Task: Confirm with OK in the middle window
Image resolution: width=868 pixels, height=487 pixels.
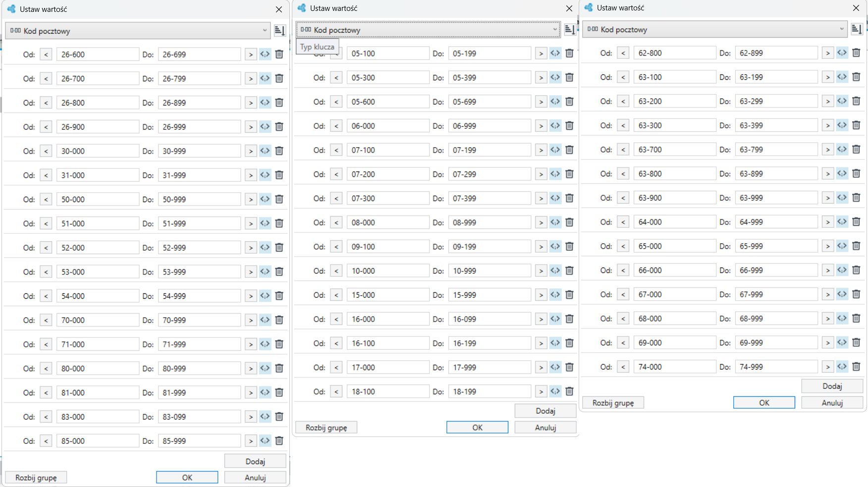Action: (x=478, y=428)
